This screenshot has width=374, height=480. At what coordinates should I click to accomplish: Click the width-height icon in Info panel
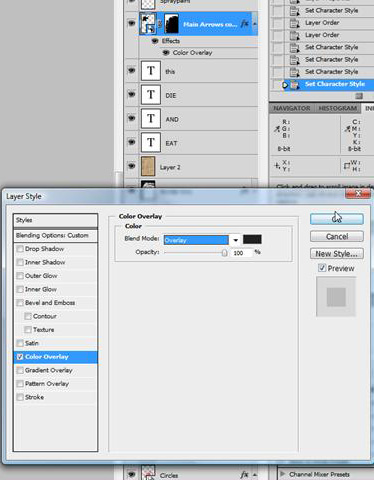coord(347,166)
